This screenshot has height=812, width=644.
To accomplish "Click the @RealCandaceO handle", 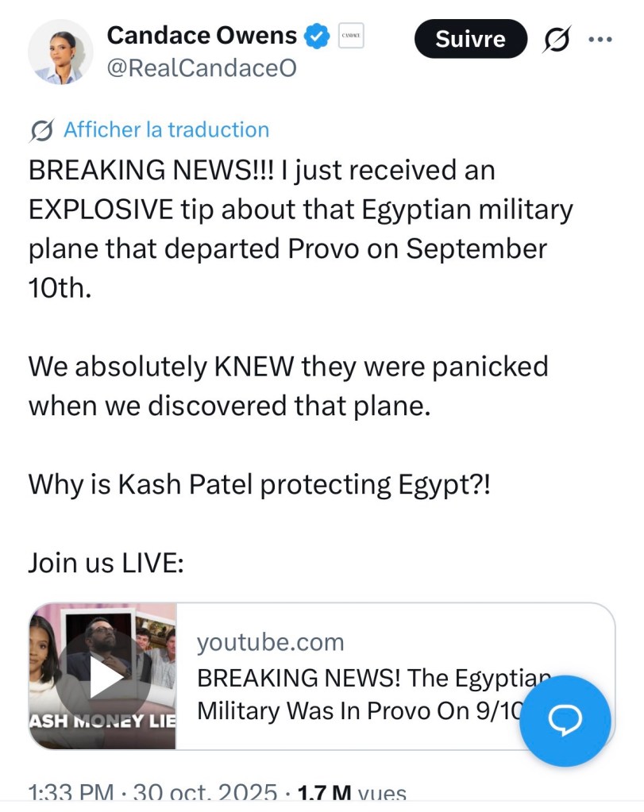I will pyautogui.click(x=201, y=69).
